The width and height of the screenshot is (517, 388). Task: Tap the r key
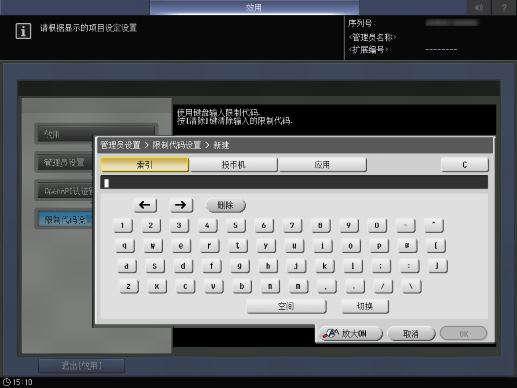[x=209, y=246]
